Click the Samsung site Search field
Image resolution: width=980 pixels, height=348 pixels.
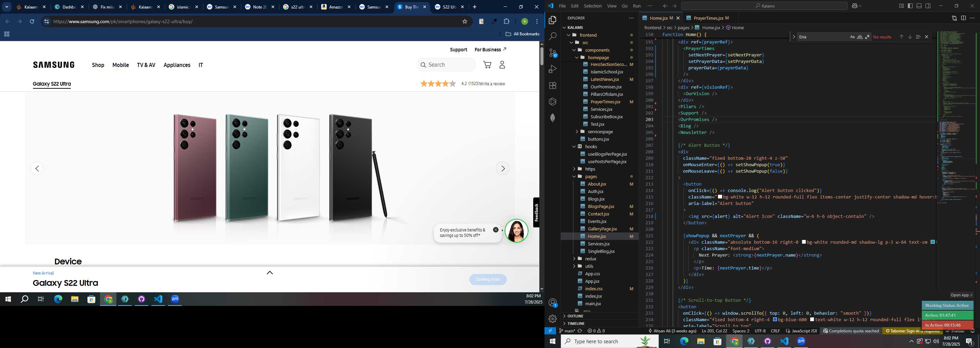[446, 65]
